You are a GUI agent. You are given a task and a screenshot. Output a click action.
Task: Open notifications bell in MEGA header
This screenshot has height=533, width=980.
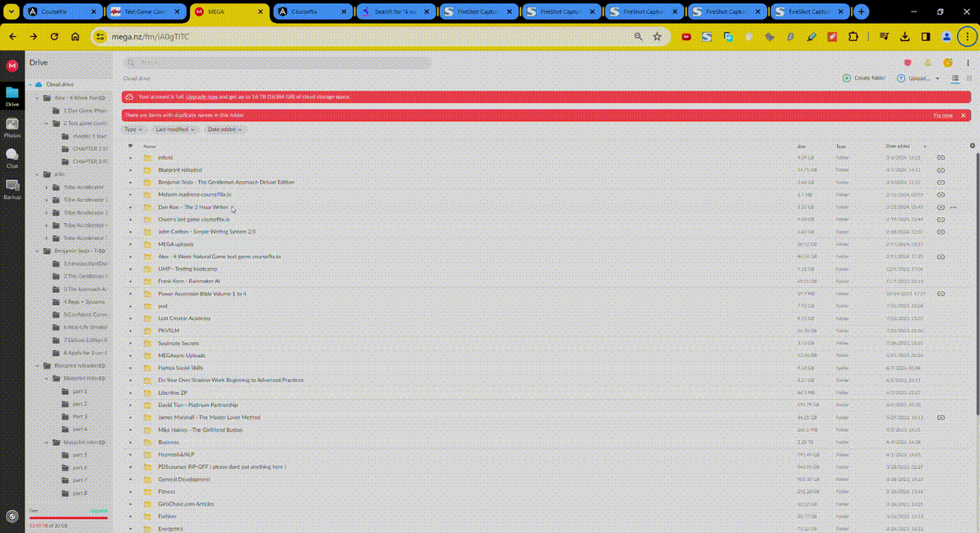pyautogui.click(x=927, y=63)
